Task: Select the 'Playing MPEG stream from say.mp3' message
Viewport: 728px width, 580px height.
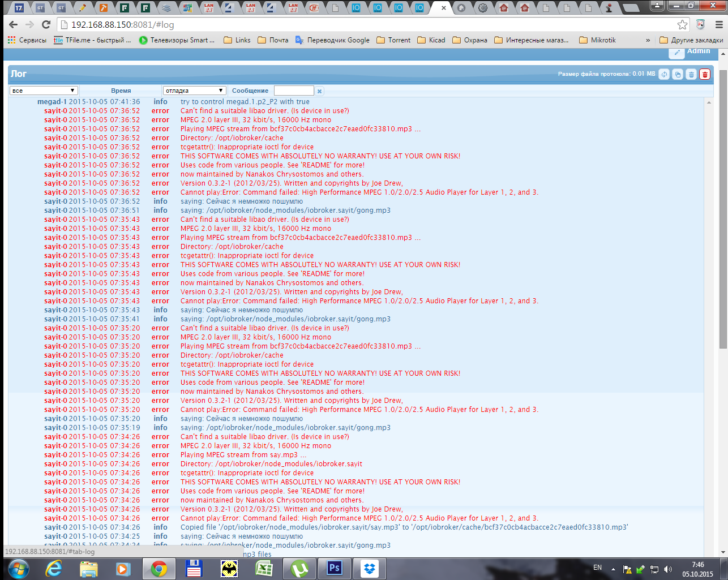Action: click(x=243, y=455)
